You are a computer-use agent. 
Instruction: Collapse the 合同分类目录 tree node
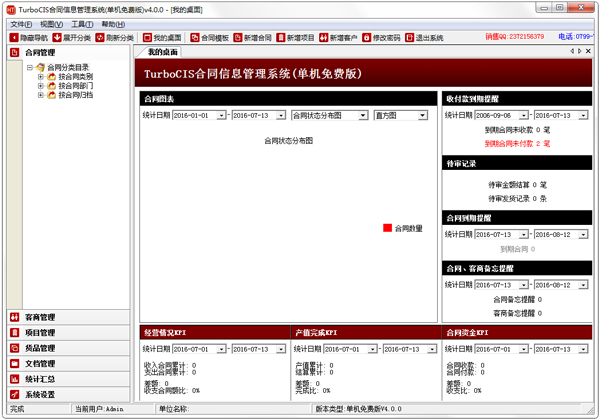click(29, 67)
